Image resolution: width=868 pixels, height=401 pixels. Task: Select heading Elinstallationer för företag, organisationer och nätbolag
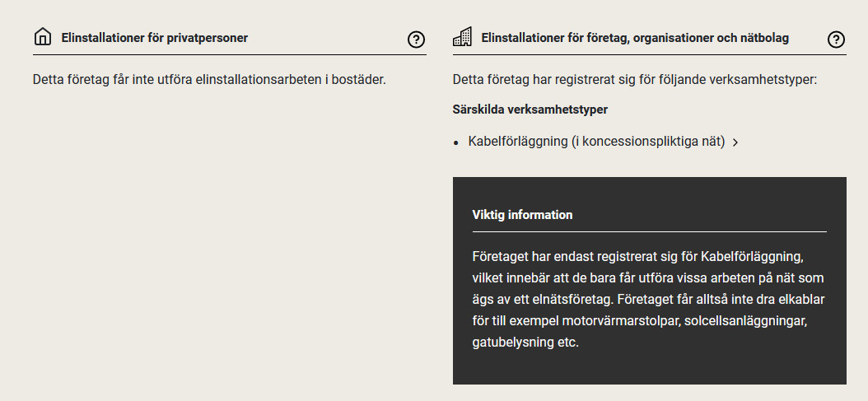(635, 38)
